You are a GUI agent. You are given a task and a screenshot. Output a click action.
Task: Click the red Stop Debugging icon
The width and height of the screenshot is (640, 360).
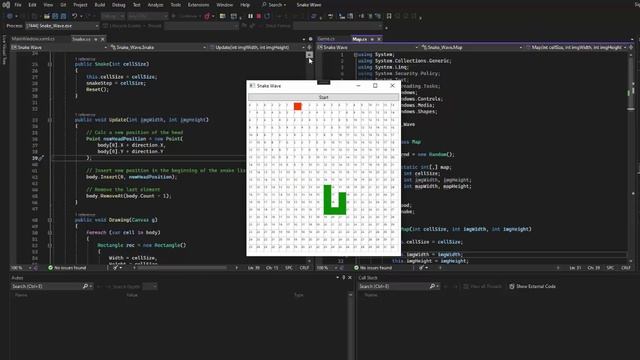[x=259, y=16]
